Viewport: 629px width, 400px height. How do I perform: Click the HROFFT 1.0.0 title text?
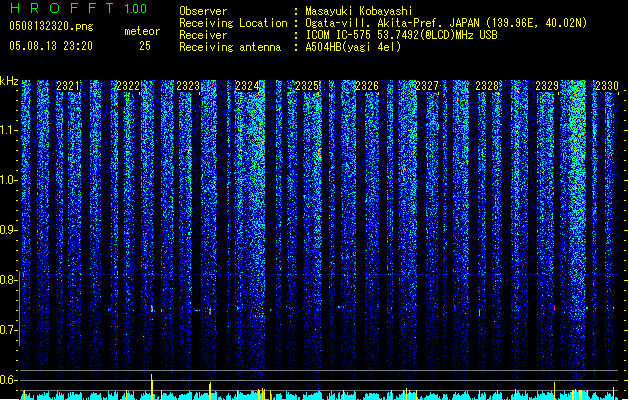pyautogui.click(x=79, y=8)
